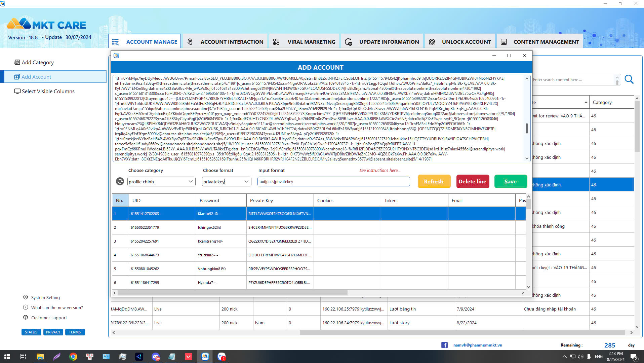
Task: Open the Choose format dropdown
Action: (x=227, y=181)
